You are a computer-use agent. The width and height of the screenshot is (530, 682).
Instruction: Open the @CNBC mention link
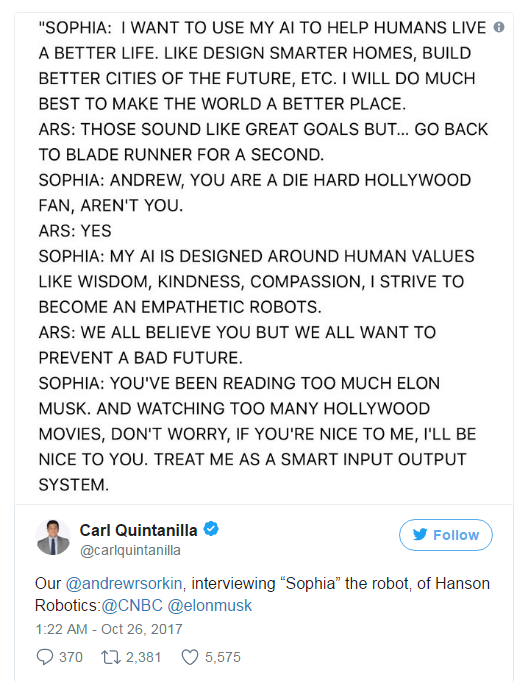[132, 605]
